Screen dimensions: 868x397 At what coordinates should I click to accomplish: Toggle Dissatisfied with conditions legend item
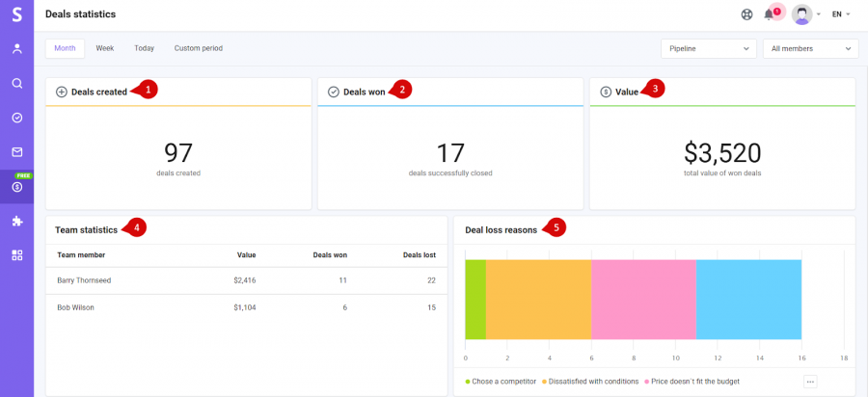(590, 382)
